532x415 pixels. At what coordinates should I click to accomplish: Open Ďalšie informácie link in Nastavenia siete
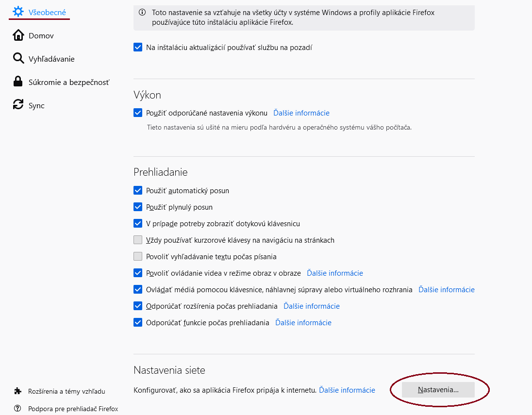coord(347,390)
